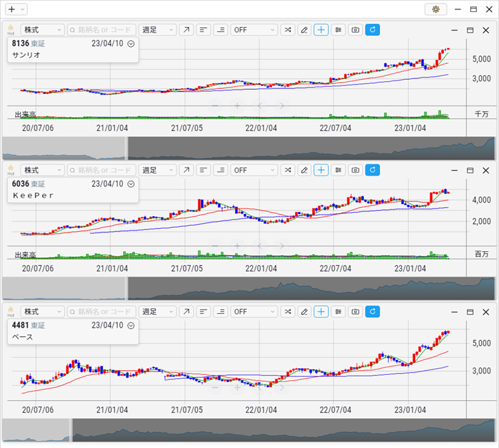Screen dimensions: 499x448
Task: Toggle the crosshair cursor in KeePer chart toolbar
Action: click(321, 170)
